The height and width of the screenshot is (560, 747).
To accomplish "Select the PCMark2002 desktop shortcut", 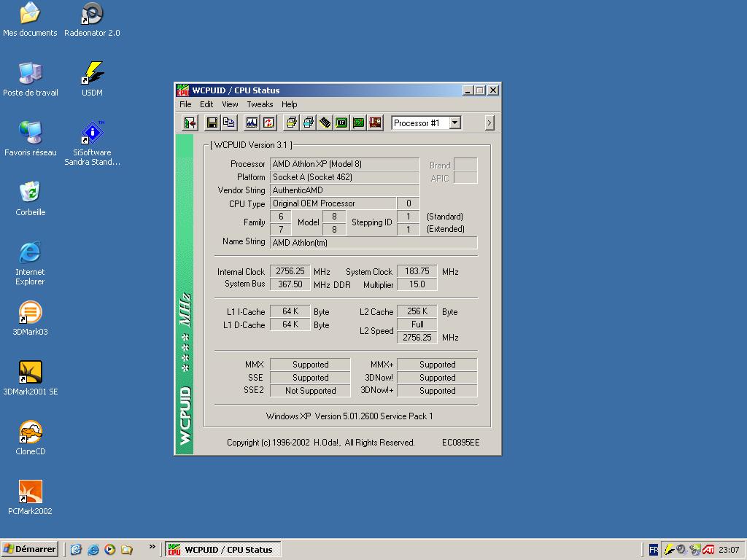I will 30,498.
